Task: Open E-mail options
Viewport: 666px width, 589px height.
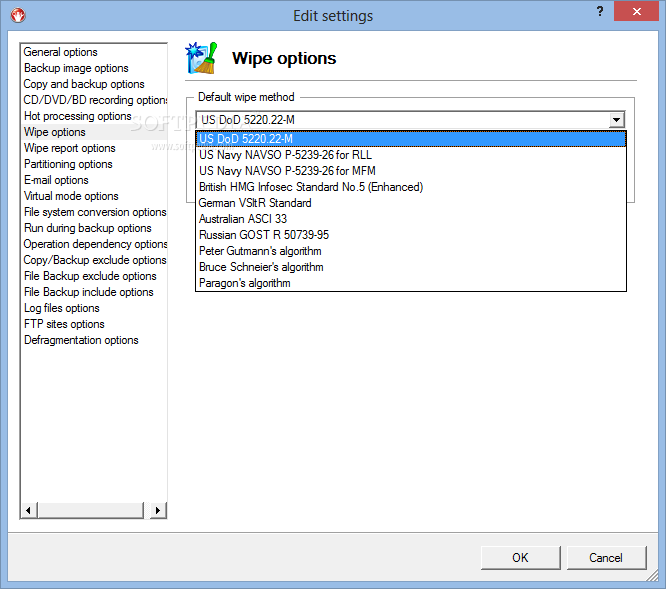Action: [94, 180]
